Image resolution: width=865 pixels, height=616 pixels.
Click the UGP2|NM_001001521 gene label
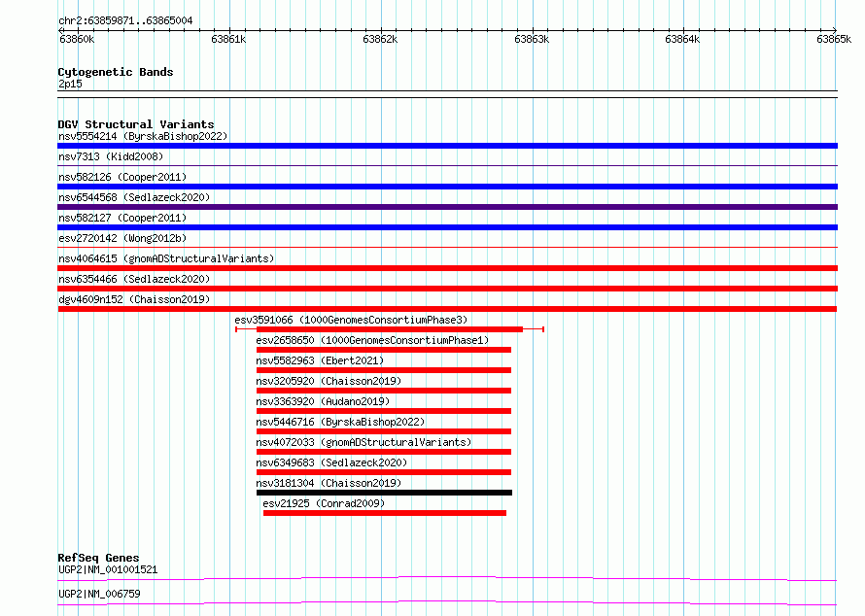(x=108, y=569)
